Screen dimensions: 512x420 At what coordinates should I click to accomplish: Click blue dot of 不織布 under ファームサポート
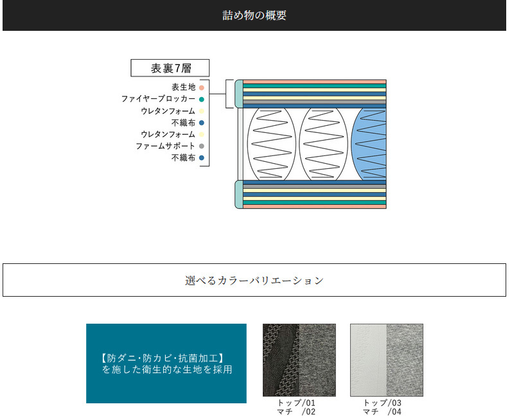click(x=202, y=158)
